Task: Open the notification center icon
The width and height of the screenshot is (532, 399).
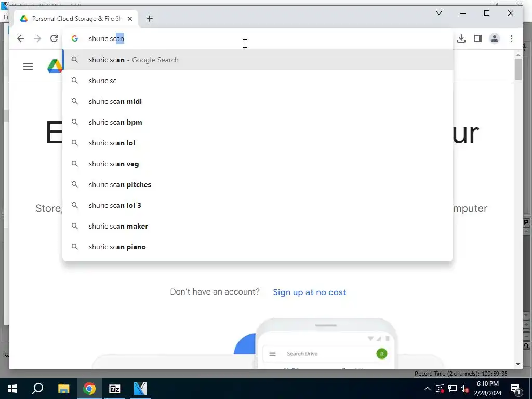Action: (516, 389)
